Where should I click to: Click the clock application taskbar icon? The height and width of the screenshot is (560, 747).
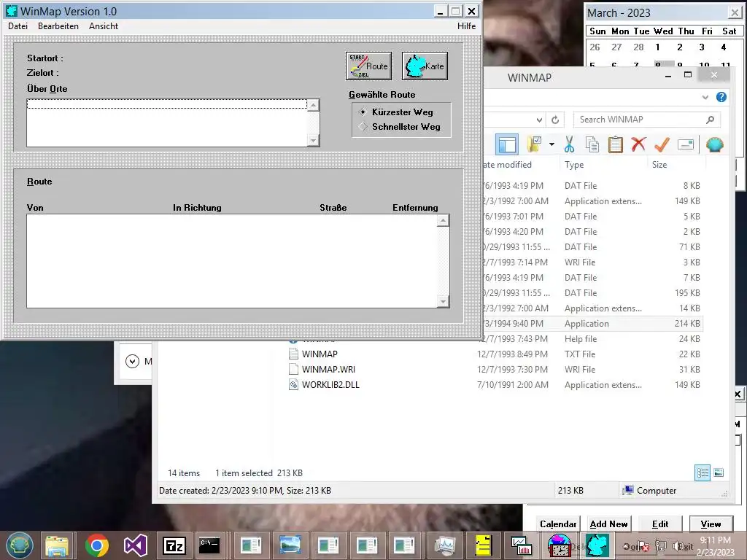(560, 545)
